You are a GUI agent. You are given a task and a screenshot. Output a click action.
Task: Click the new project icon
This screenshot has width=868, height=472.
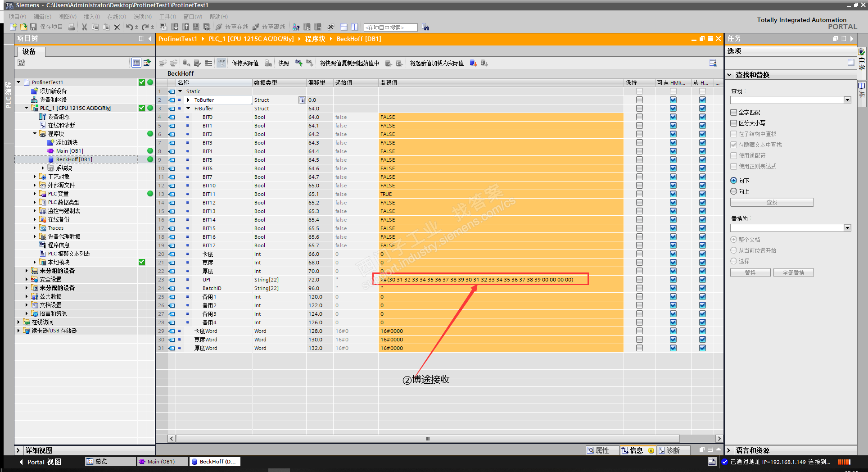pyautogui.click(x=13, y=27)
